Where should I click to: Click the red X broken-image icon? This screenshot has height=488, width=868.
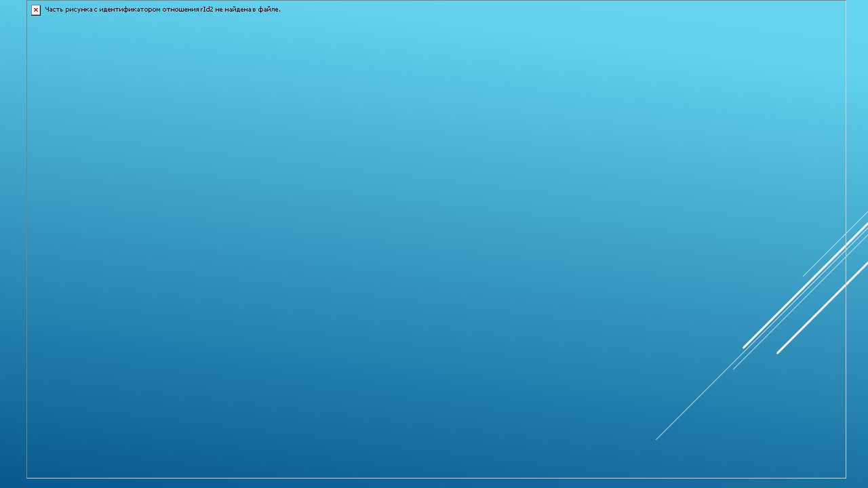(36, 10)
